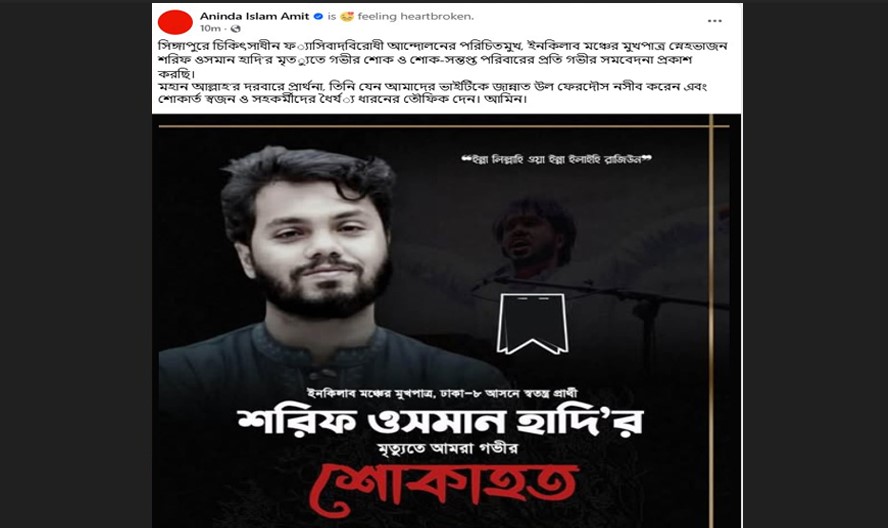Click the 'ইনকিলাব মঞ্চের মুখপাত্র' subtitle line
This screenshot has width=888, height=528.
pos(442,393)
